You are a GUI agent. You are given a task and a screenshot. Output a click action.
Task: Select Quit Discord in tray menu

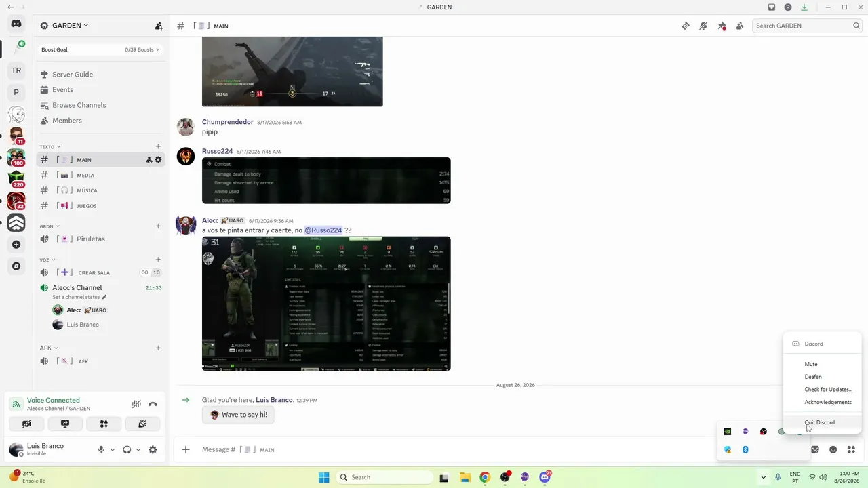tap(822, 422)
